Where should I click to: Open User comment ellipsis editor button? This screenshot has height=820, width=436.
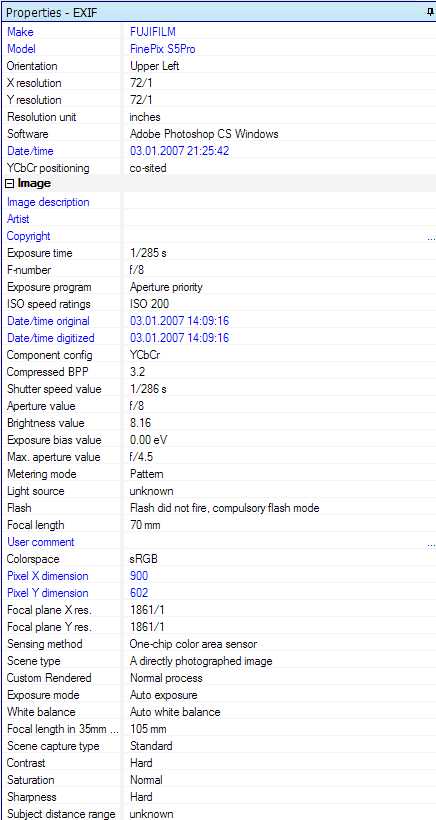pyautogui.click(x=431, y=542)
